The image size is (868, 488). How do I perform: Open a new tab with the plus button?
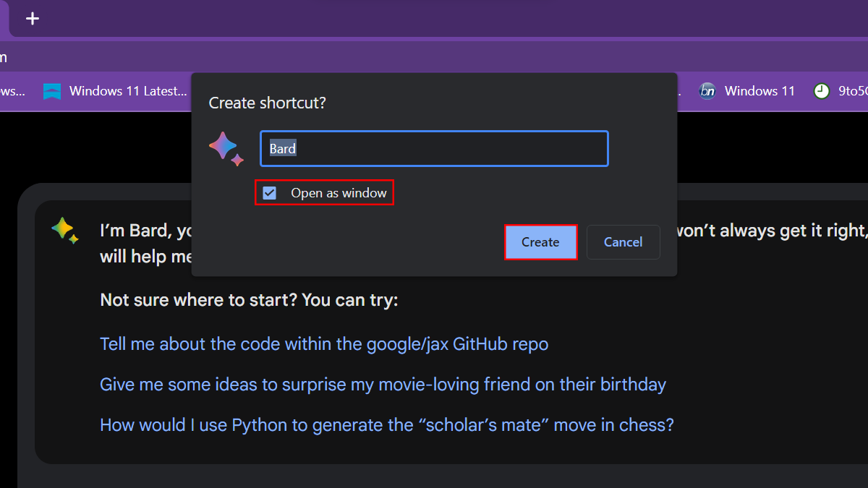[x=33, y=19]
